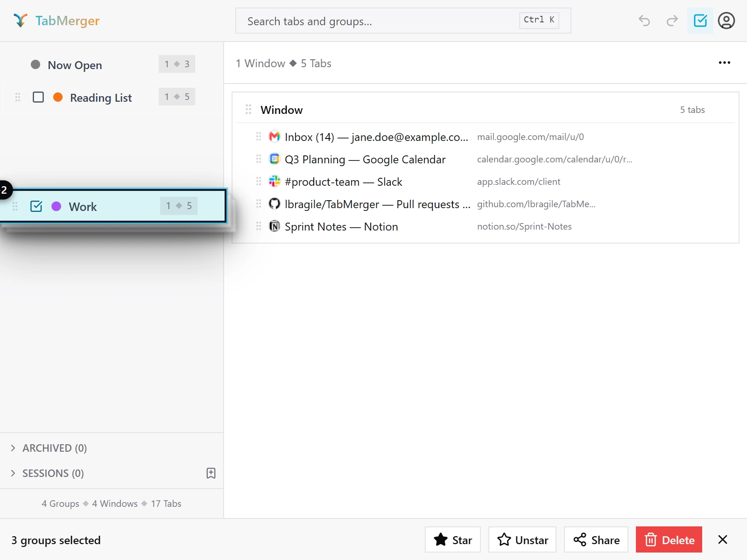Open the Q3 Planning — Google Calendar tab
This screenshot has height=560, width=747.
(365, 160)
